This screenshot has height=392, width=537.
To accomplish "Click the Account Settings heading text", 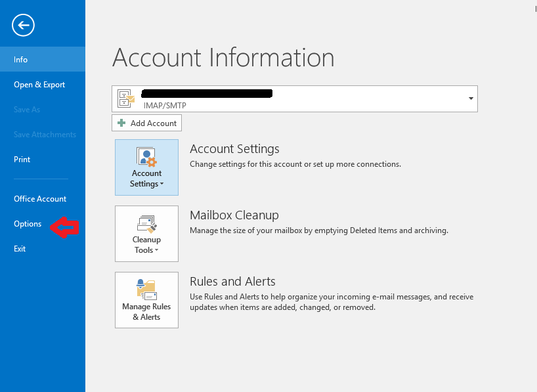I will pos(234,149).
